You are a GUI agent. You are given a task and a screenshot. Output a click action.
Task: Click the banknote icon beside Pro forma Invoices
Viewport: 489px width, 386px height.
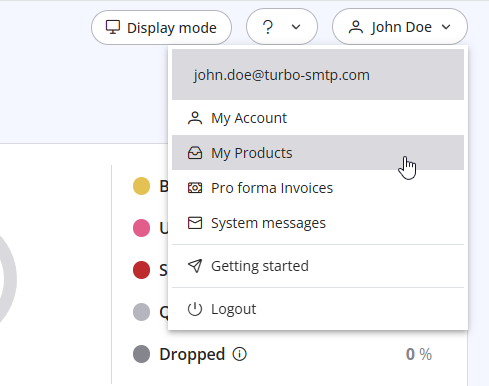[x=195, y=188]
